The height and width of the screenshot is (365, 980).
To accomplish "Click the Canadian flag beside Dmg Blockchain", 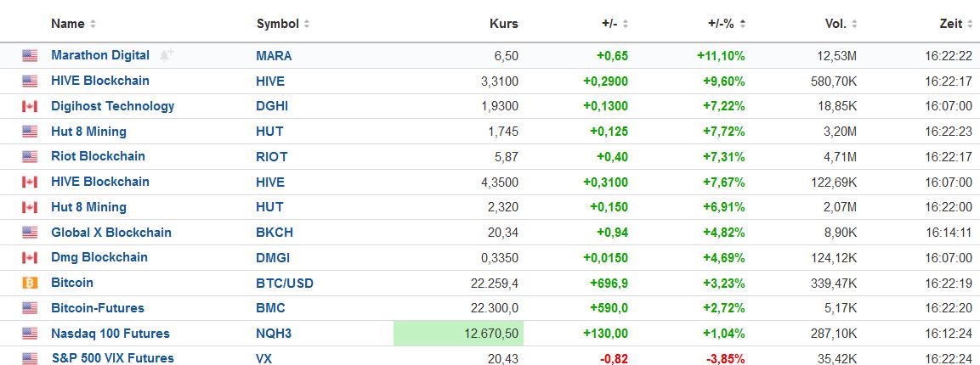I will coord(30,257).
